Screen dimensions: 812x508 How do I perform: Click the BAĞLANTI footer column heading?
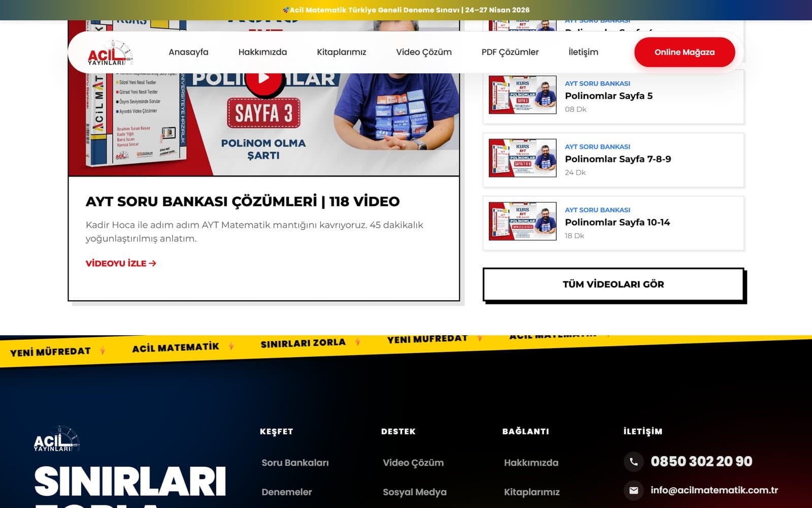click(526, 431)
